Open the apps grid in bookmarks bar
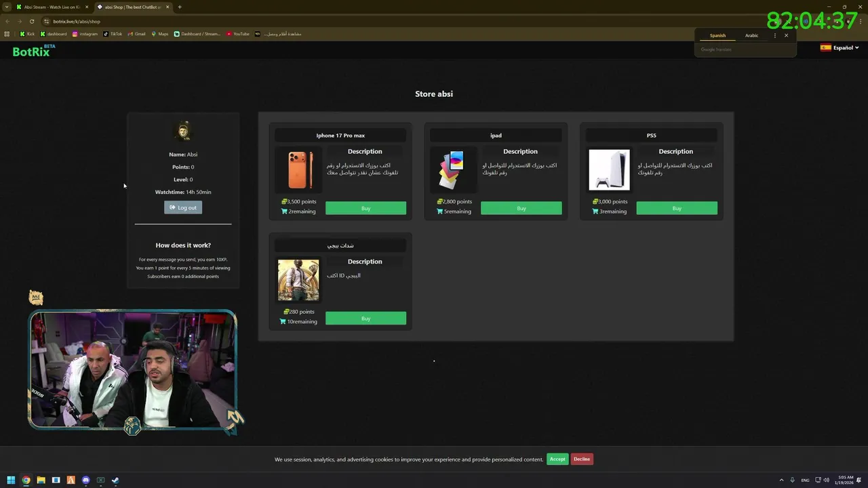Screen dimensions: 868x488 7,34
